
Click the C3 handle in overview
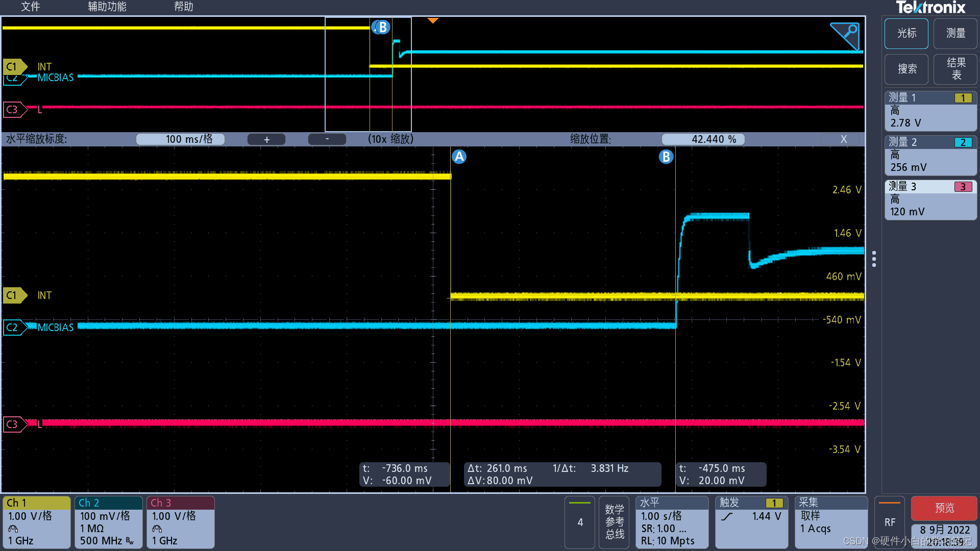point(15,110)
